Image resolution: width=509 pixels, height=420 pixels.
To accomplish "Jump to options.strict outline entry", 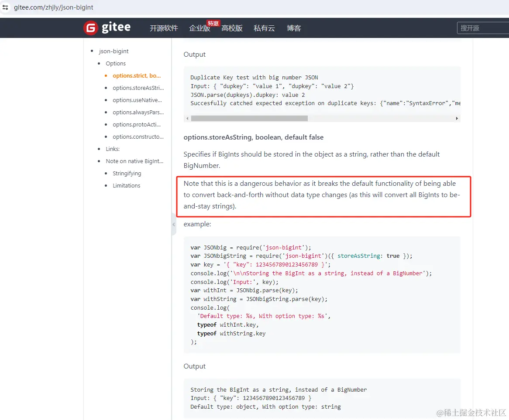I will (x=137, y=75).
